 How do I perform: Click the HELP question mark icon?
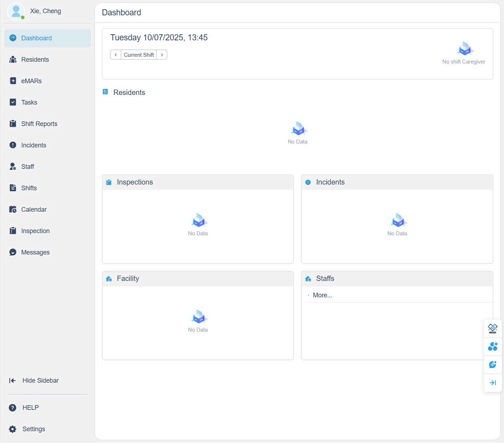click(x=13, y=408)
